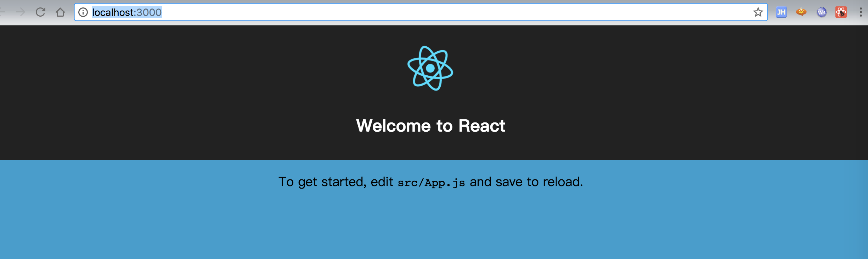Image resolution: width=868 pixels, height=259 pixels.
Task: Click the "Welcome to React" heading
Action: point(430,126)
